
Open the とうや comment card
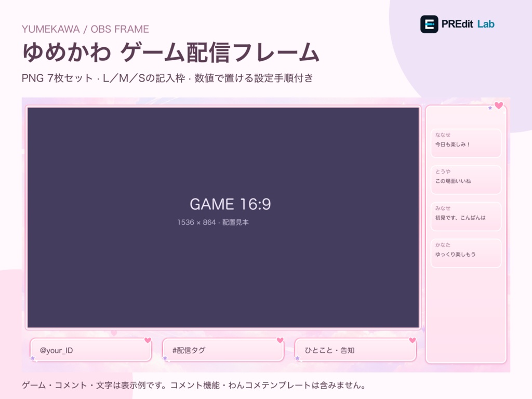pyautogui.click(x=466, y=179)
